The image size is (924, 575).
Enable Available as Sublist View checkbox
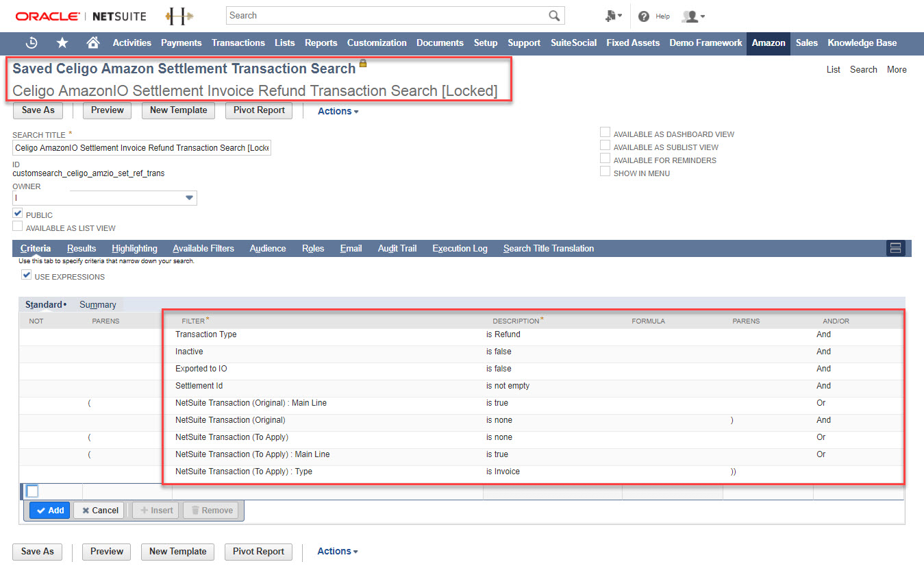(x=605, y=146)
